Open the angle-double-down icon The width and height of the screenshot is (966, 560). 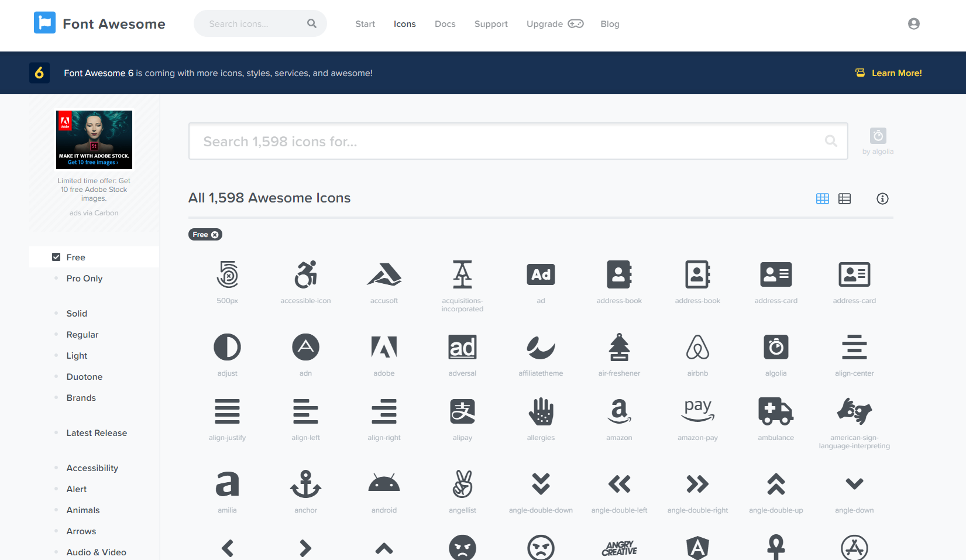[x=541, y=484]
